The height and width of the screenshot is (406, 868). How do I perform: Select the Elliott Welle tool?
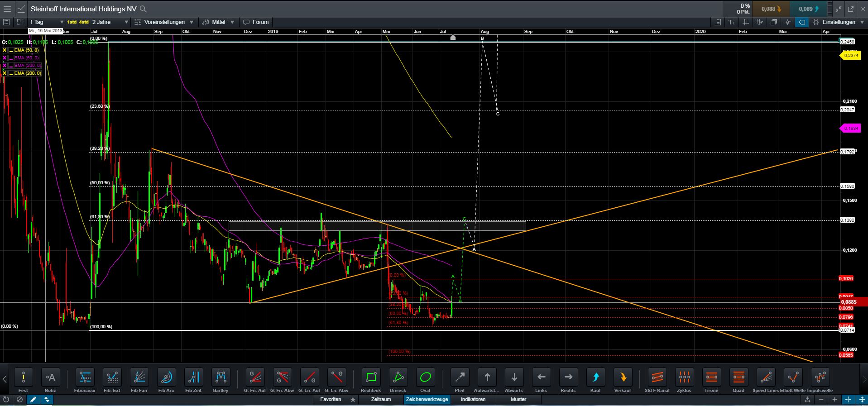[793, 377]
